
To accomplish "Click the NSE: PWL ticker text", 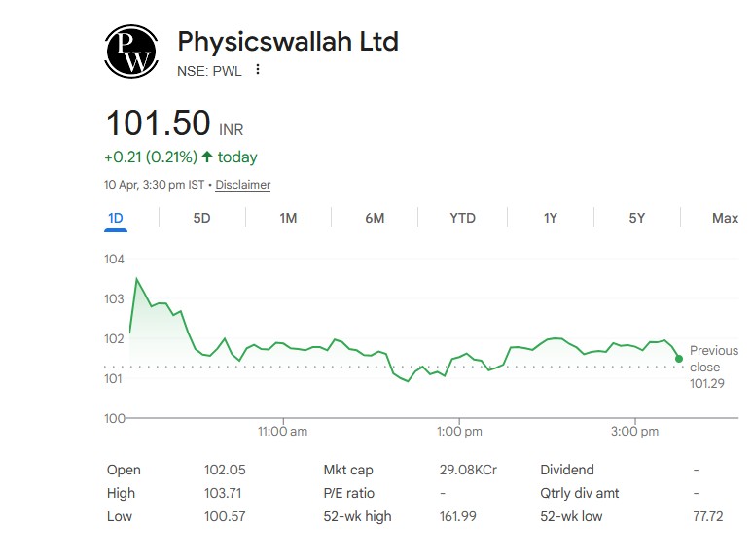I will click(209, 70).
